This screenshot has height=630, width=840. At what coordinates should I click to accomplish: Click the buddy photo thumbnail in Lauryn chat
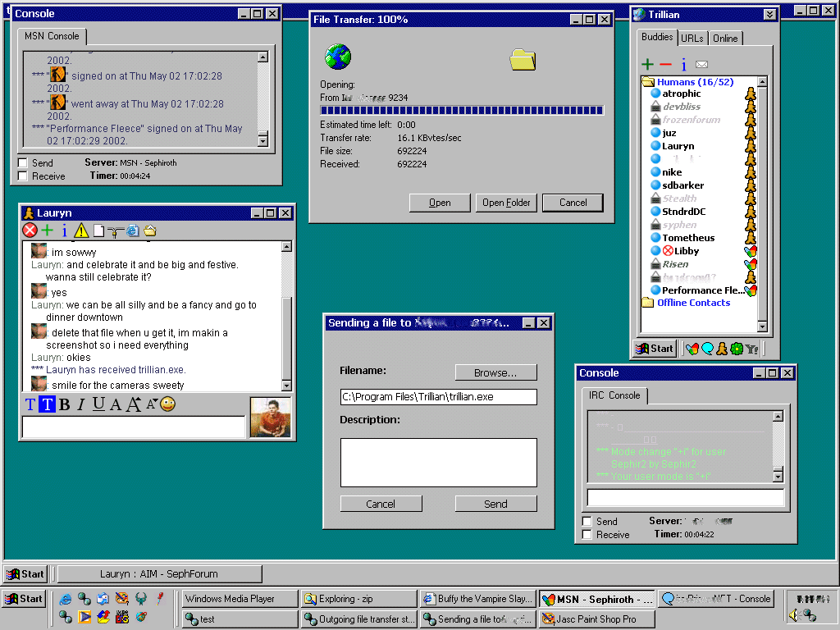pos(271,418)
